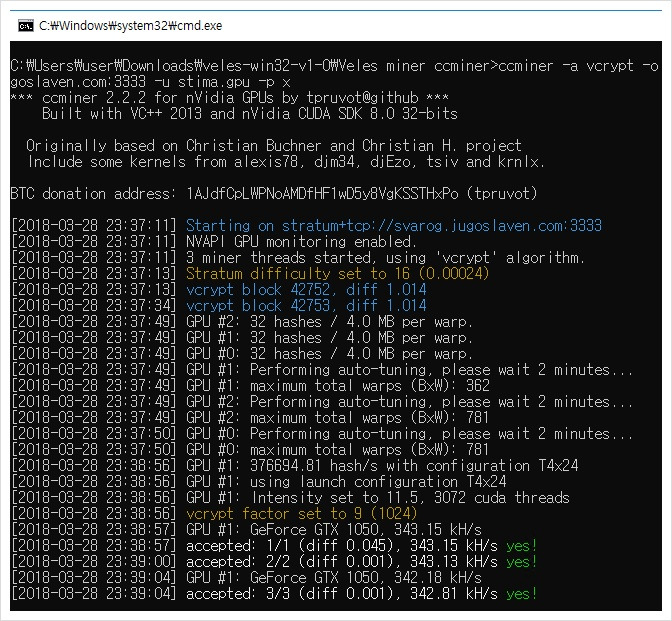Click '376694.81 hash/s with configuration T4x24' line
Viewport: 672px width, 621px height.
294,465
